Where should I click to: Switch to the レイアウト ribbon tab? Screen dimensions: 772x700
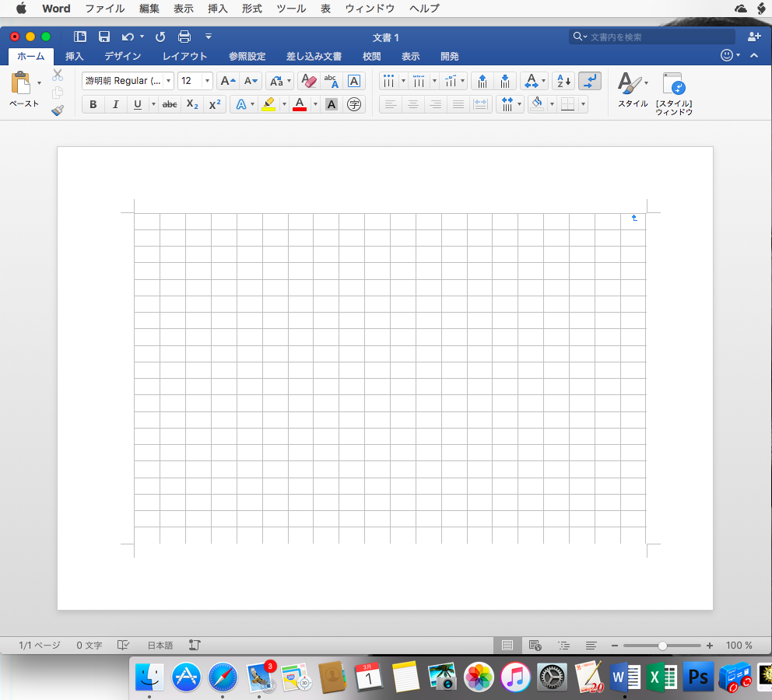tap(184, 56)
